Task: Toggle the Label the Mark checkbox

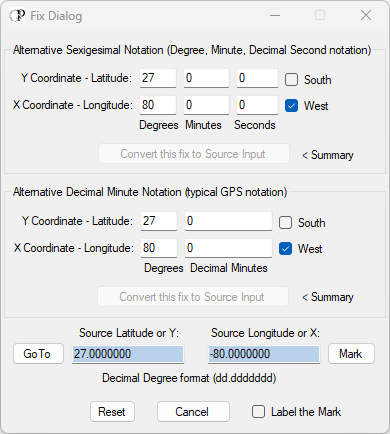Action: [x=258, y=412]
